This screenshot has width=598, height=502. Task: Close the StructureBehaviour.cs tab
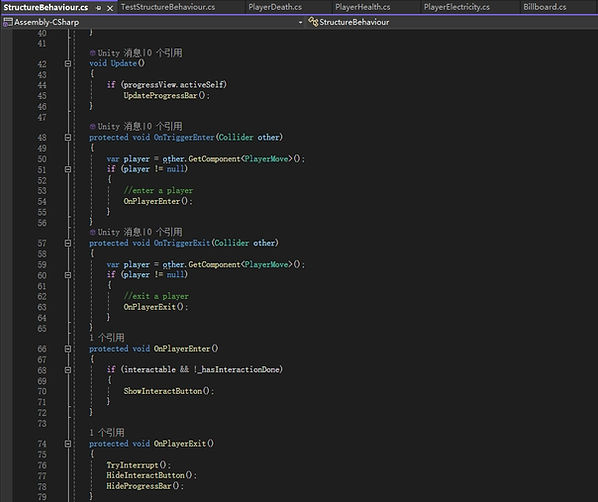(x=110, y=8)
